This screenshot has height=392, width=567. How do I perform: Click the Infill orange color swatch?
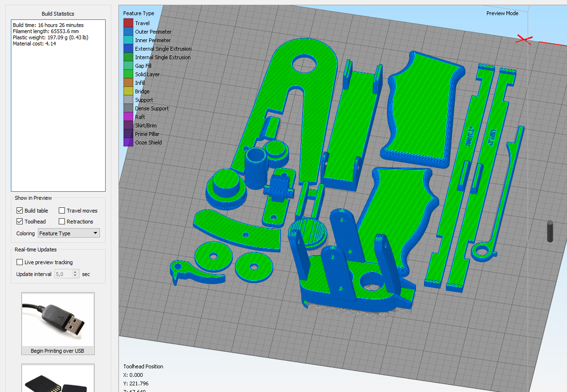pyautogui.click(x=128, y=82)
